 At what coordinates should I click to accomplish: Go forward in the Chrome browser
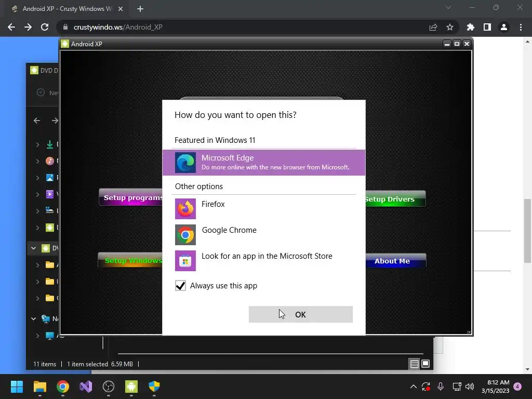28,27
